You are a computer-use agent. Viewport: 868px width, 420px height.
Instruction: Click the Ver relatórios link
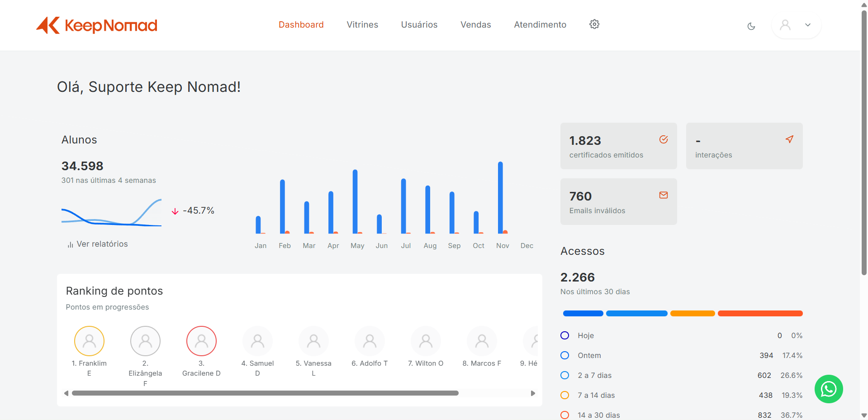pos(98,244)
